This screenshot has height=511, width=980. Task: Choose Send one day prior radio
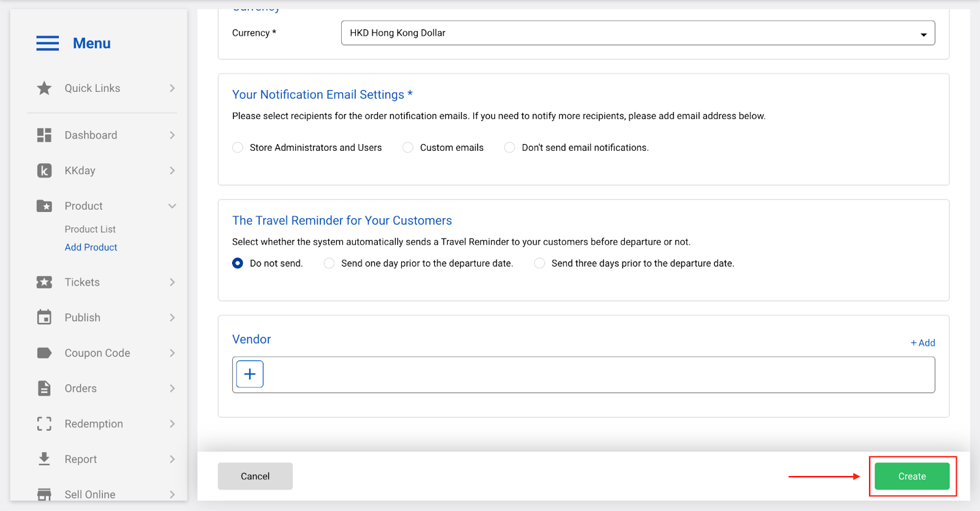[330, 263]
